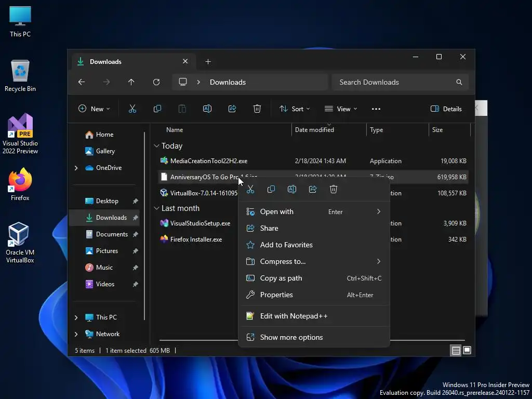The width and height of the screenshot is (532, 399).
Task: Collapse the Last month group
Action: point(156,208)
